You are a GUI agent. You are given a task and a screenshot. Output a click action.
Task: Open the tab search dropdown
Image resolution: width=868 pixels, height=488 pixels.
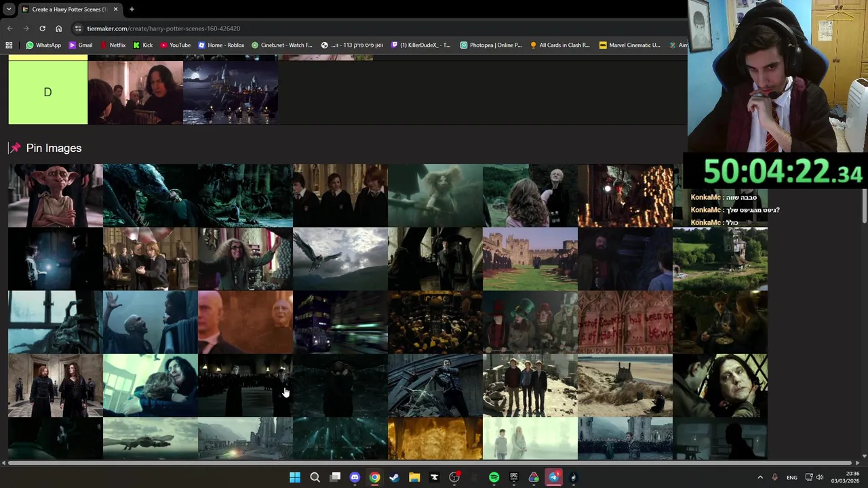coord(8,9)
